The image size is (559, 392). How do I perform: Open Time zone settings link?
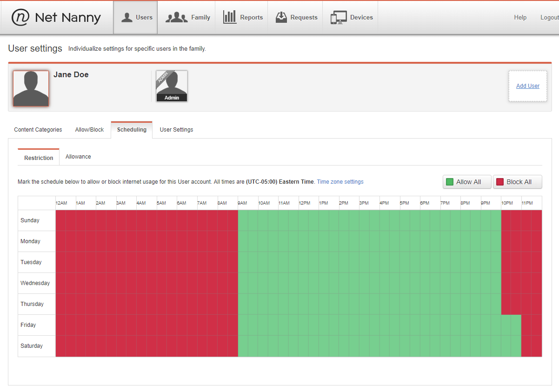pos(340,182)
